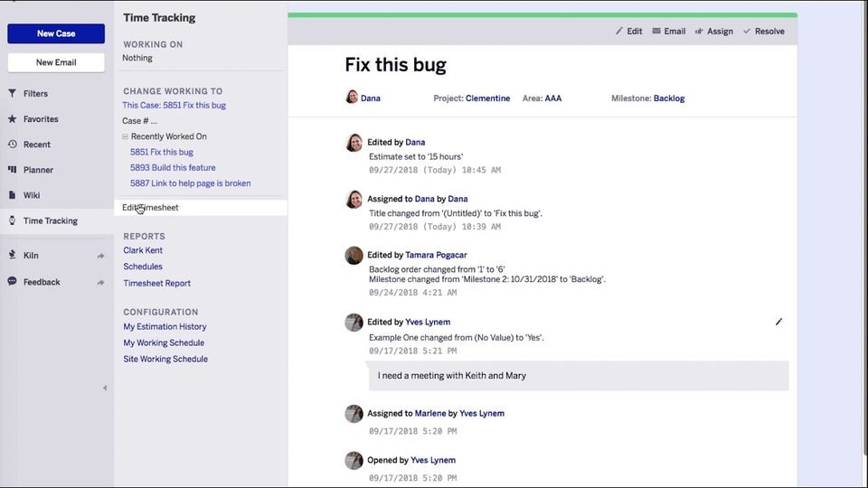Image resolution: width=868 pixels, height=488 pixels.
Task: Click the share arrow next to Feedback
Action: 100,282
